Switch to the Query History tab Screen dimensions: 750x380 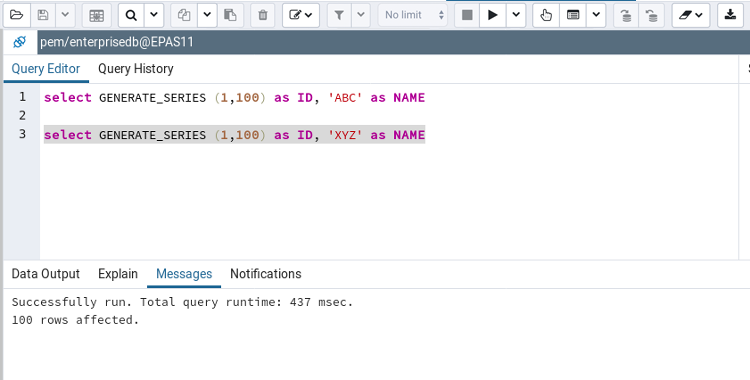136,69
